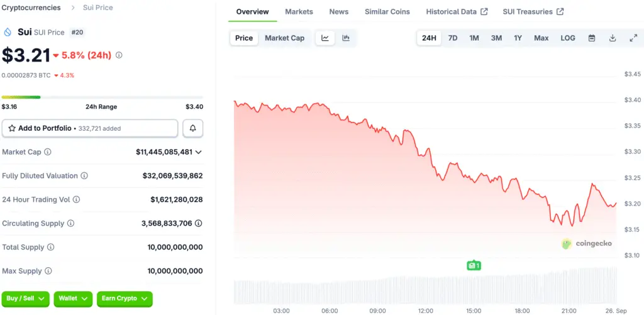Enable LOG scale on chart
The height and width of the screenshot is (315, 644).
tap(567, 38)
